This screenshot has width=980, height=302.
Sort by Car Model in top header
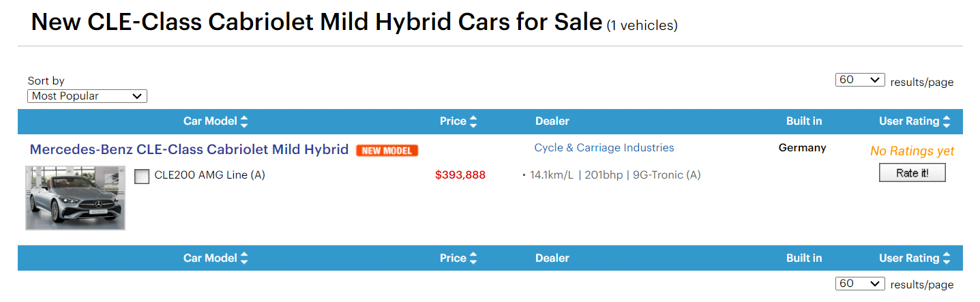point(210,121)
